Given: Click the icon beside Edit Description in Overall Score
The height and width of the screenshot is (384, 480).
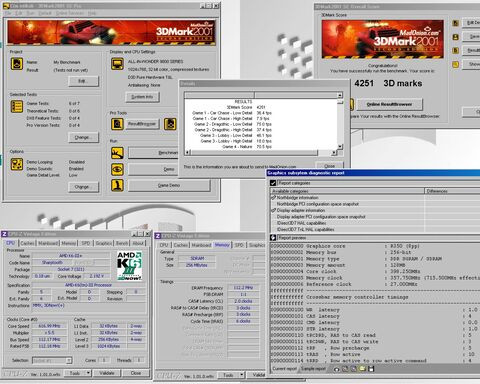Looking at the screenshot, I should pyautogui.click(x=456, y=23).
